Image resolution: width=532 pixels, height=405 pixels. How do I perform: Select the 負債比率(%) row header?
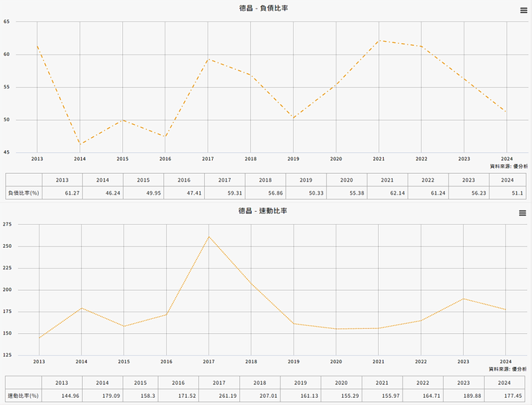[24, 192]
